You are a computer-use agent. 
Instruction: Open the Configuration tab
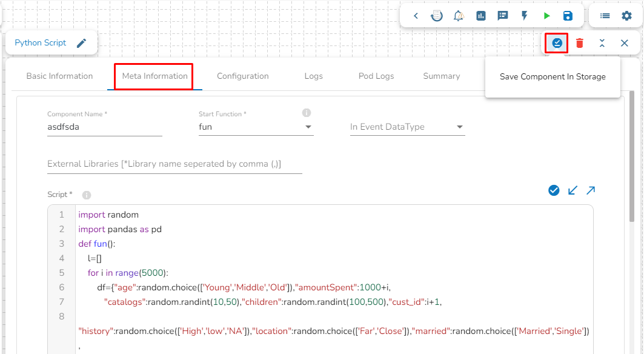[x=242, y=76]
